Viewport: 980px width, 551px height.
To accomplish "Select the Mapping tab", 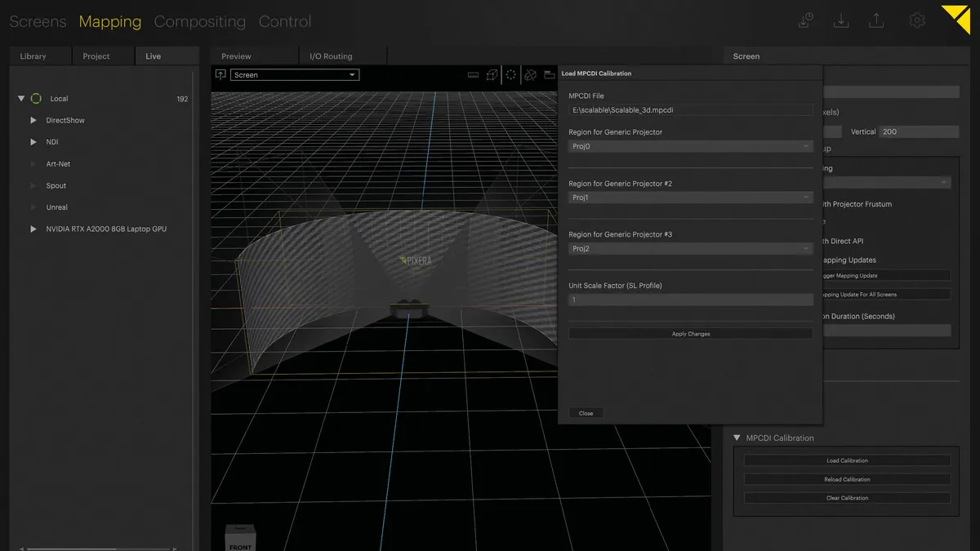I will coord(110,21).
